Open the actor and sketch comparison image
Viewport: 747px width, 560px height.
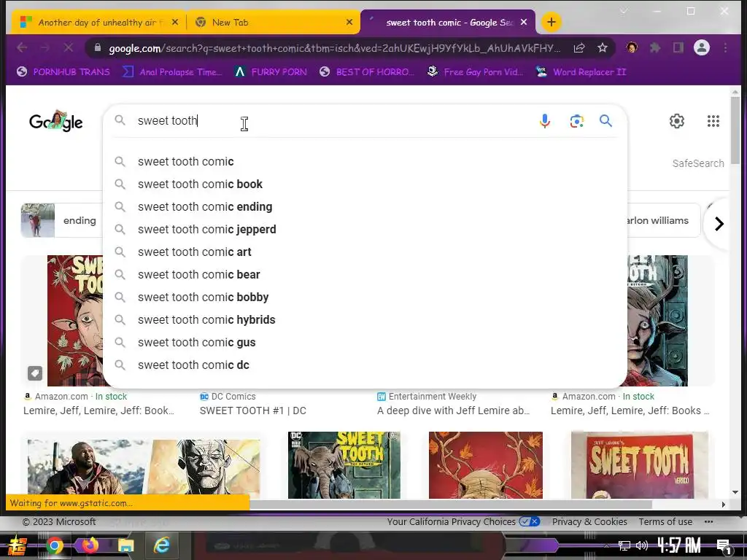(144, 467)
